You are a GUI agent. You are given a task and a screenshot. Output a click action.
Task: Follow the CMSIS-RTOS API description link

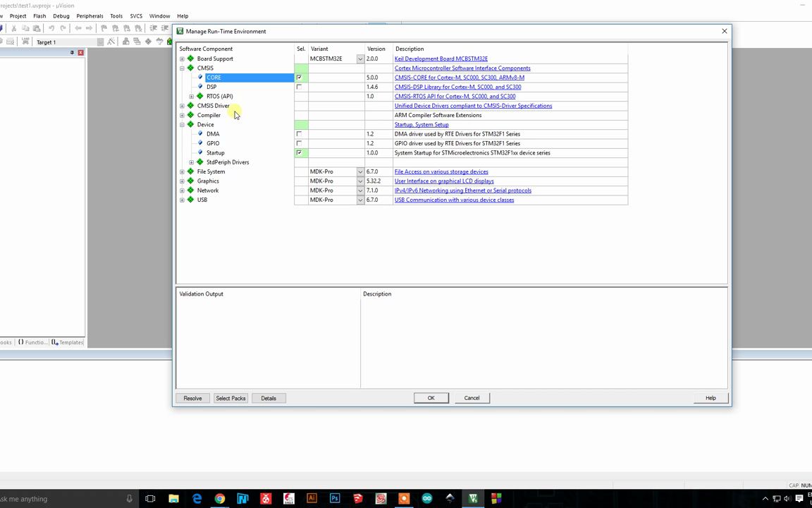click(455, 96)
